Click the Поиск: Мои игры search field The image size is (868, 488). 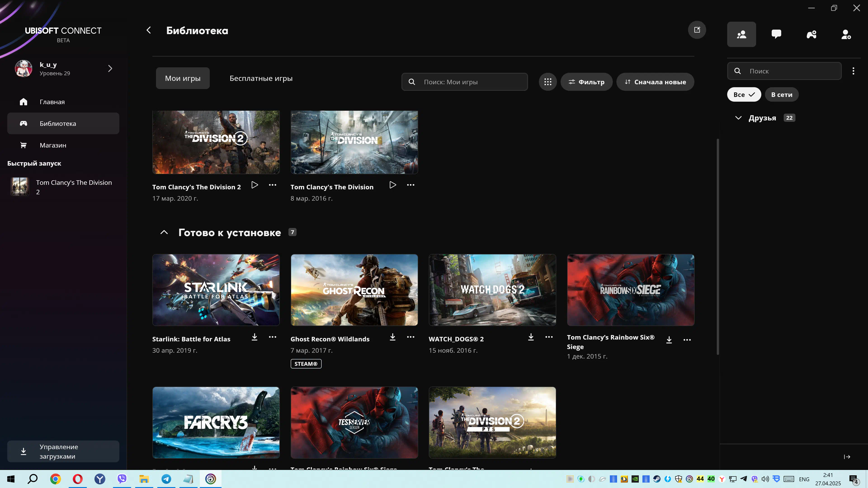click(464, 82)
